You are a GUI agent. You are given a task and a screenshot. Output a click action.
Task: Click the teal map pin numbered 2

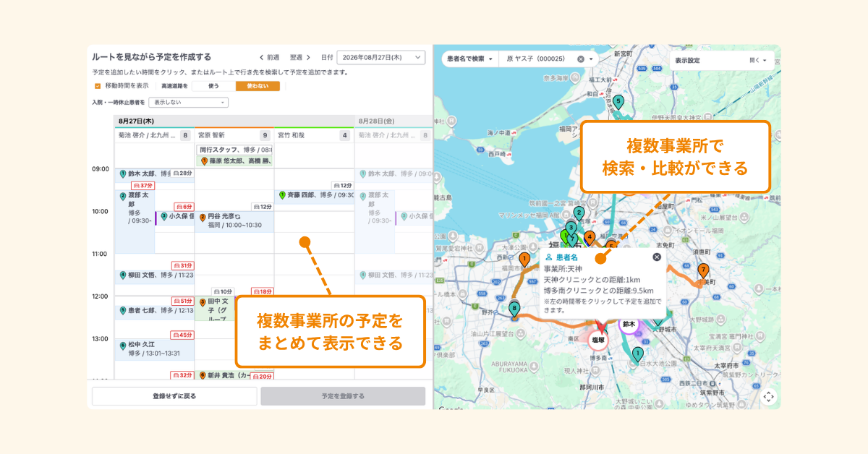pos(579,213)
